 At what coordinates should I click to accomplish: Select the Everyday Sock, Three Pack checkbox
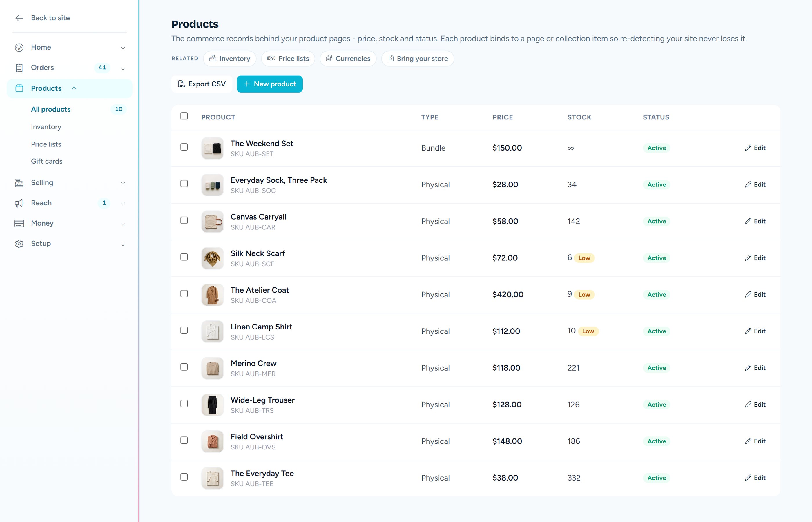[184, 183]
